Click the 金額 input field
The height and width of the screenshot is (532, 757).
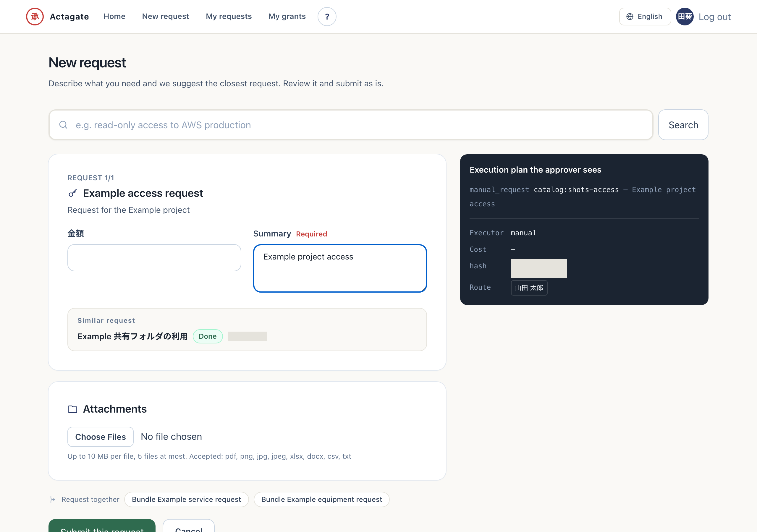click(x=154, y=258)
